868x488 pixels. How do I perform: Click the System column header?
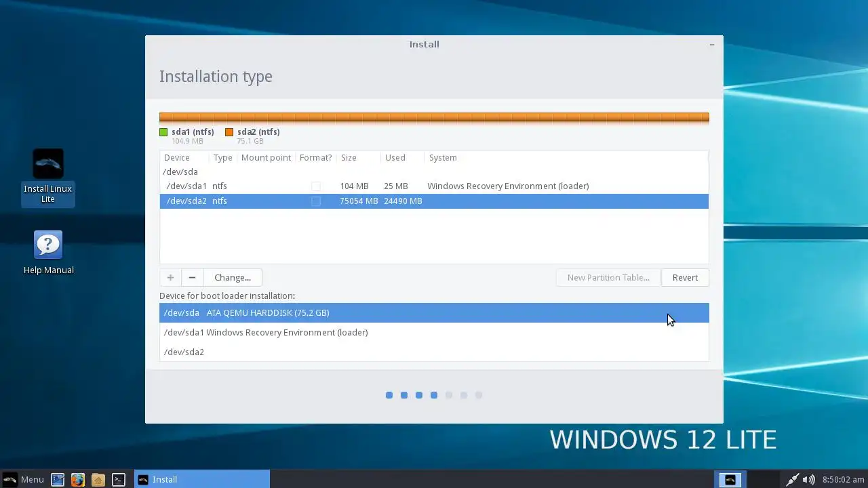coord(566,157)
